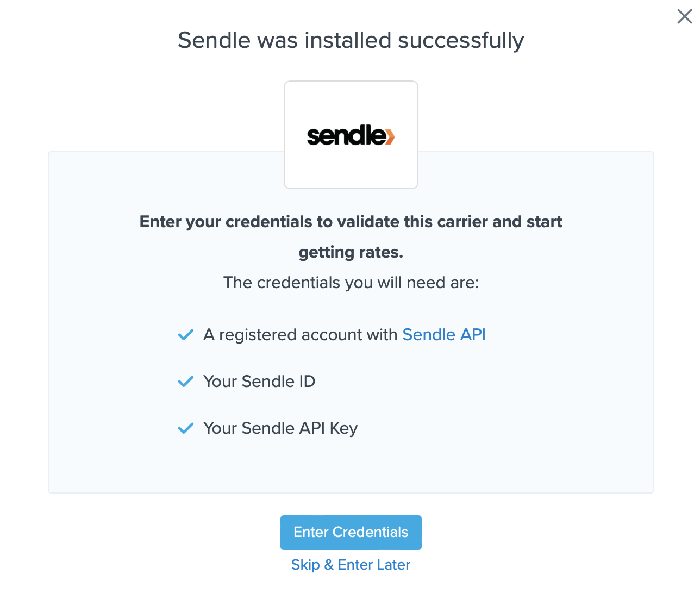Open the Sendle API link
The image size is (700, 612).
tap(443, 335)
